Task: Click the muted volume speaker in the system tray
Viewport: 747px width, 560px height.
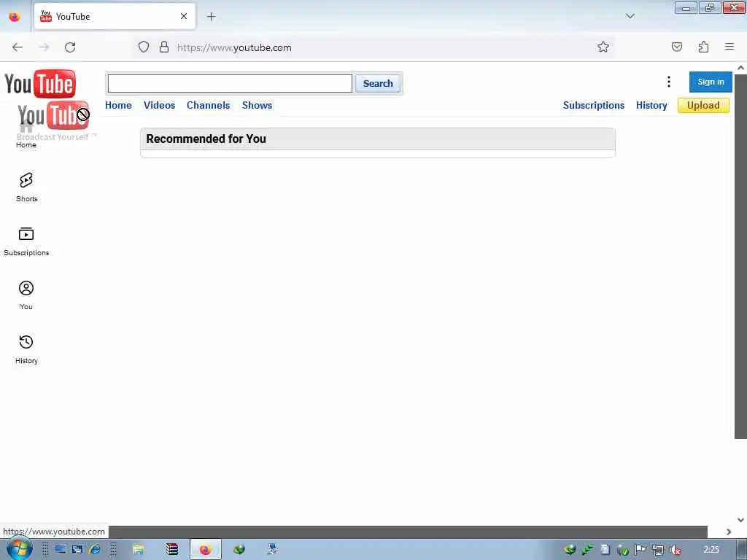Action: (675, 550)
